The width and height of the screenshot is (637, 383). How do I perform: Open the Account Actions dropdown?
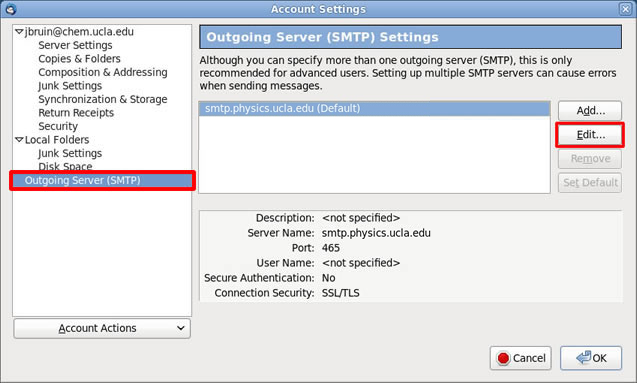coord(102,328)
